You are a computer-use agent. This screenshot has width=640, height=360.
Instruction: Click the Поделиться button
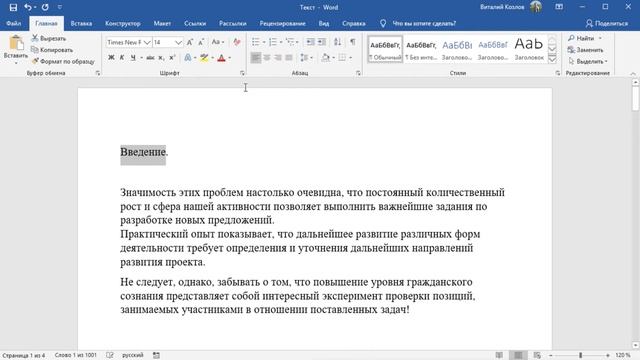point(607,23)
